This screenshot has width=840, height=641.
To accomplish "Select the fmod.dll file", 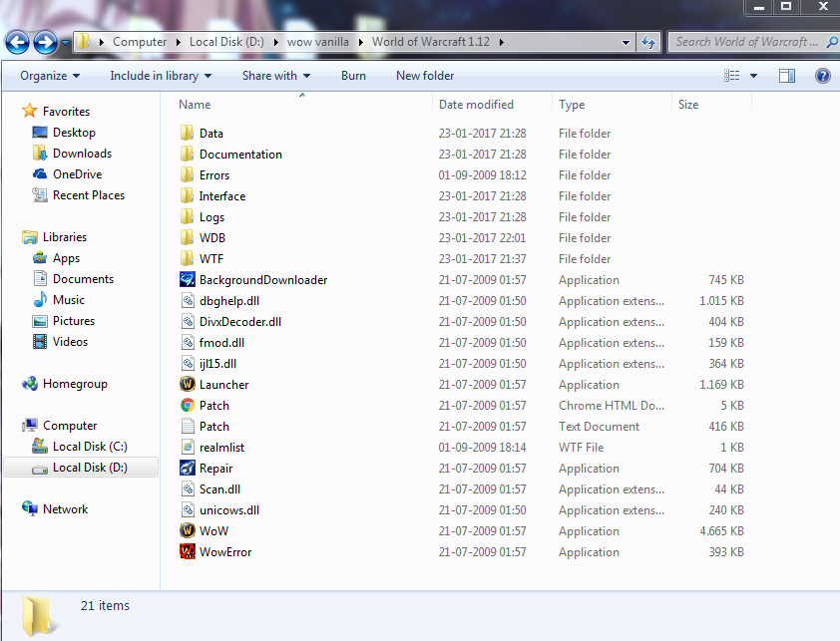I will click(x=221, y=342).
